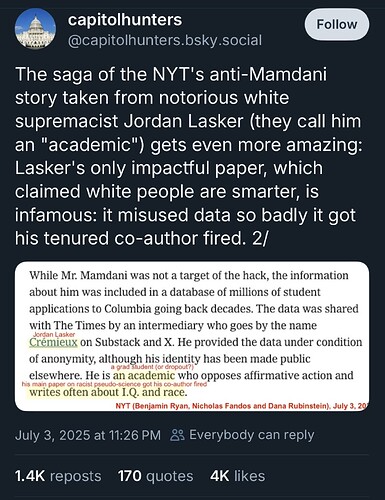This screenshot has height=500, width=385.
Task: Click the red Jordan Lasker annotation
Action: [x=54, y=334]
